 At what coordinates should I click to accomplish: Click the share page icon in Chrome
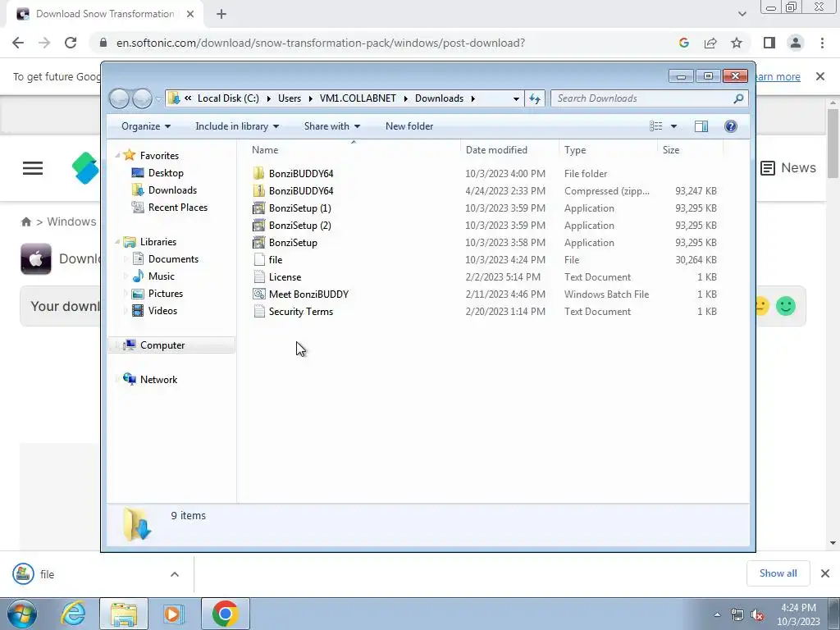(710, 43)
